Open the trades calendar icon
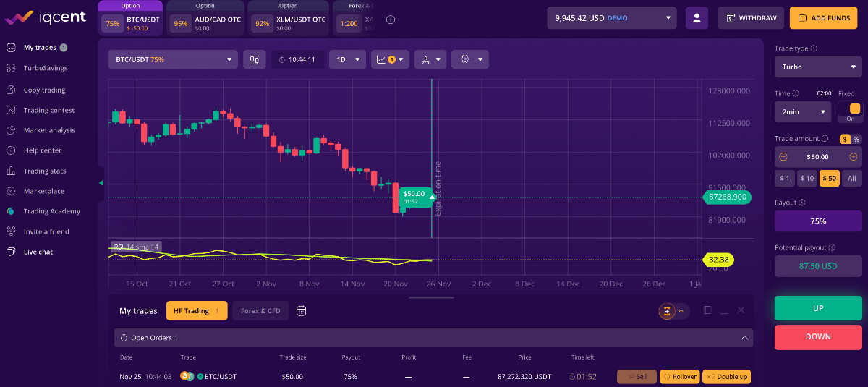The width and height of the screenshot is (868, 387). pyautogui.click(x=302, y=311)
